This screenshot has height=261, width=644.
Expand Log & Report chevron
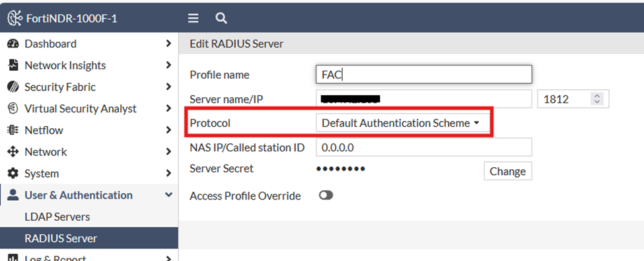click(168, 258)
